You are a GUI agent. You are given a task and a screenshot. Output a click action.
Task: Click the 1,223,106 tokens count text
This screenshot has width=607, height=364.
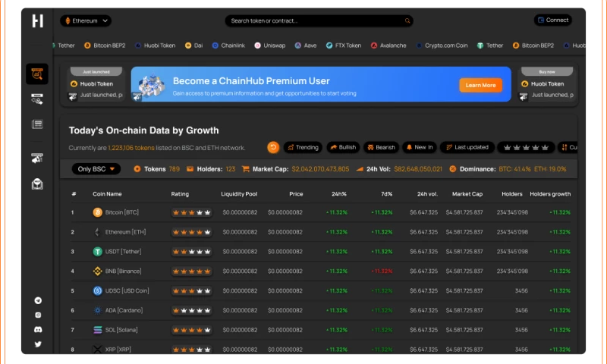tap(131, 148)
